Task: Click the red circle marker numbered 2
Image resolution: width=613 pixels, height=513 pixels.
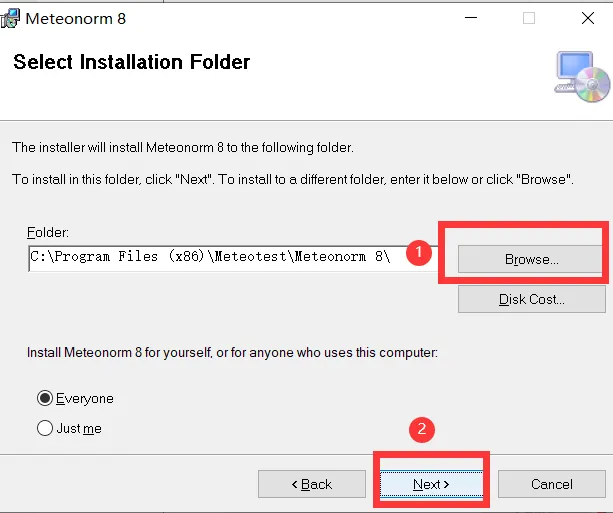Action: click(421, 429)
